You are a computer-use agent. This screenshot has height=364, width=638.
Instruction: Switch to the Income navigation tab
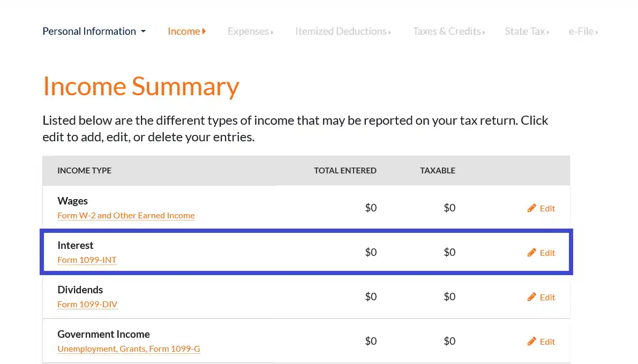point(184,31)
